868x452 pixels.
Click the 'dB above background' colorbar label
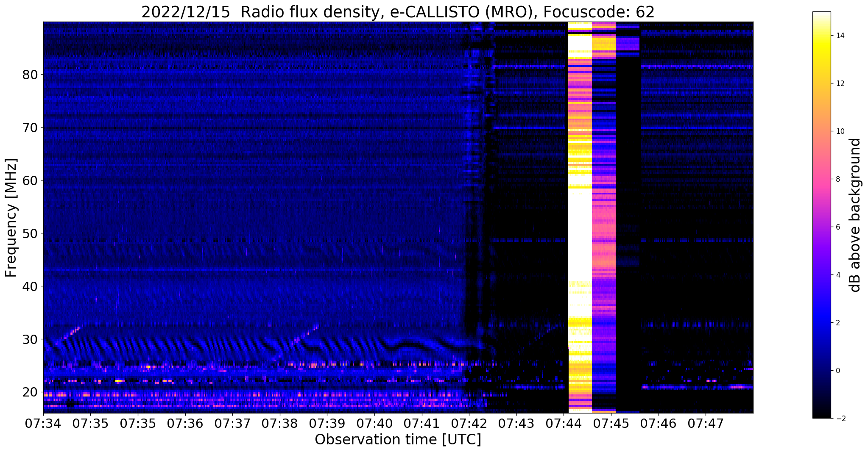[855, 215]
